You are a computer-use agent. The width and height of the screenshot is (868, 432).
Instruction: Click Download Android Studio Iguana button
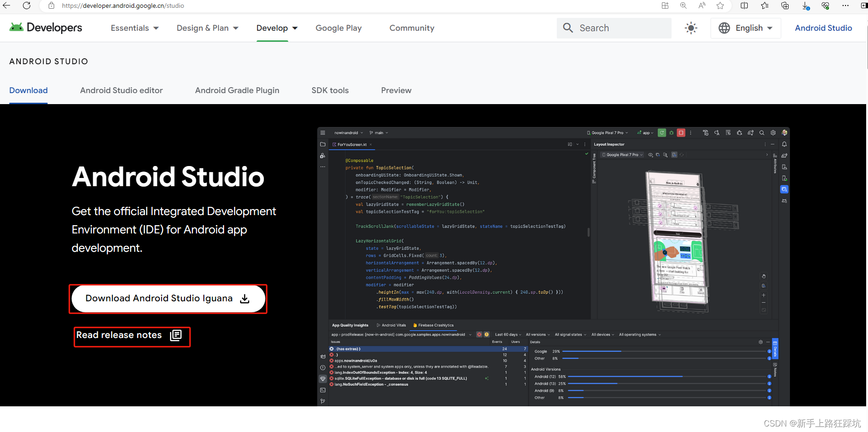click(168, 299)
